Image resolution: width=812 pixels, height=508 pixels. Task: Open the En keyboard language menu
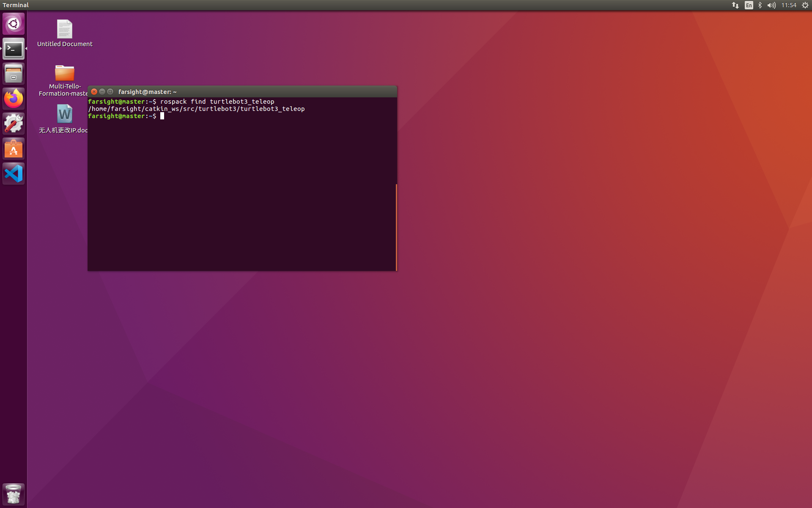(749, 5)
